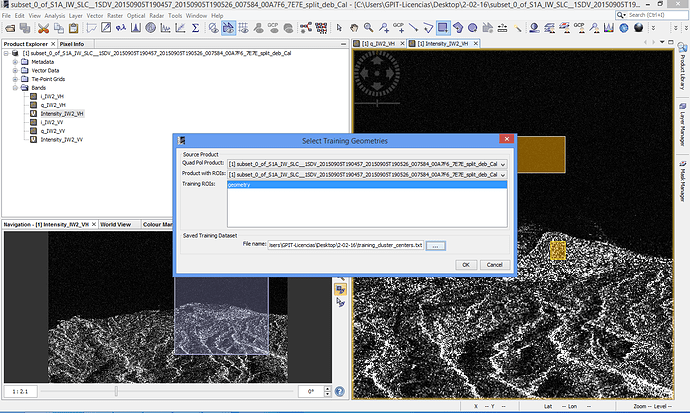The height and width of the screenshot is (413, 690).
Task: Click the Paste clipboard icon
Action: [x=73, y=28]
